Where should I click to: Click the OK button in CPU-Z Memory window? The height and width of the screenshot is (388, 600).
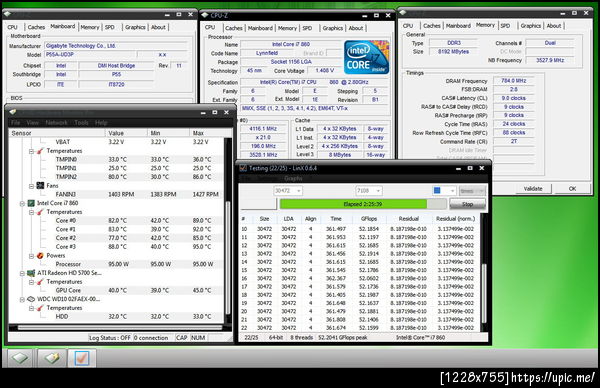click(x=572, y=188)
